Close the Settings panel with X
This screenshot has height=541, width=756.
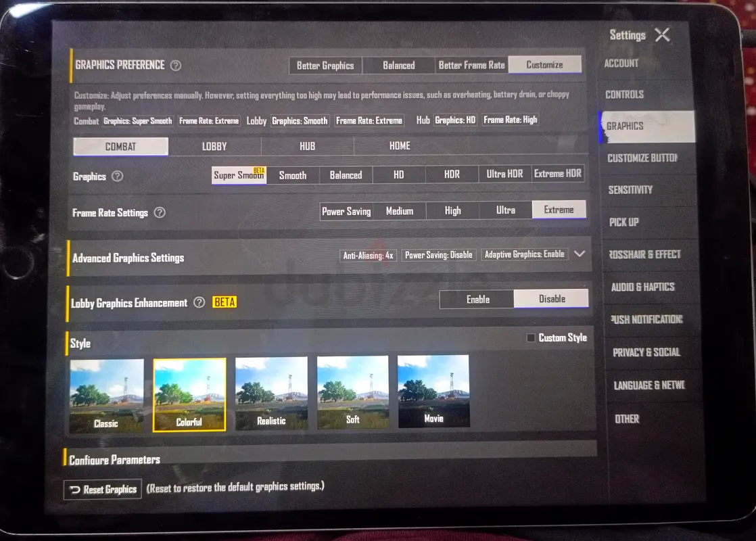click(663, 34)
